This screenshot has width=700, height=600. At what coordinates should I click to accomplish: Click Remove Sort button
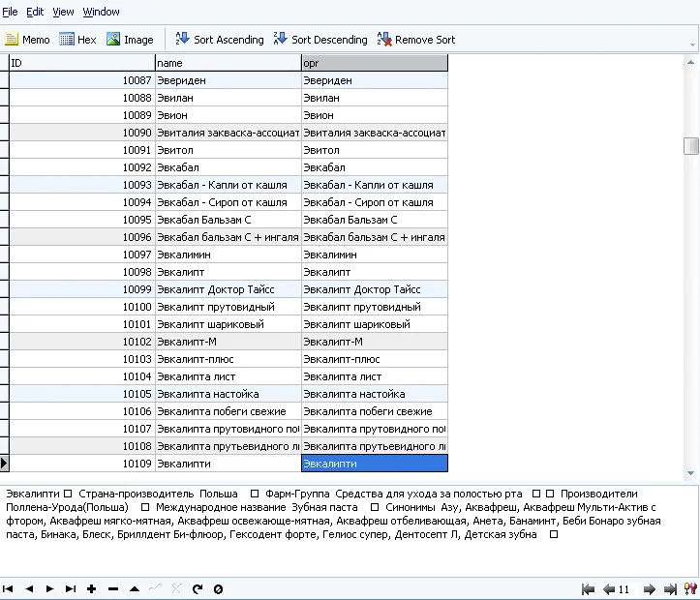coord(415,40)
